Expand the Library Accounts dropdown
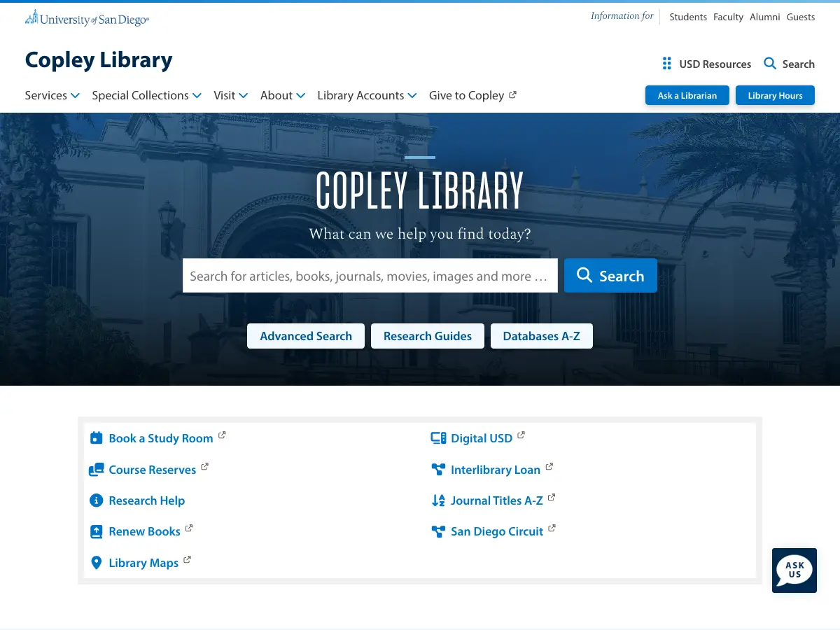The height and width of the screenshot is (630, 840). click(367, 95)
